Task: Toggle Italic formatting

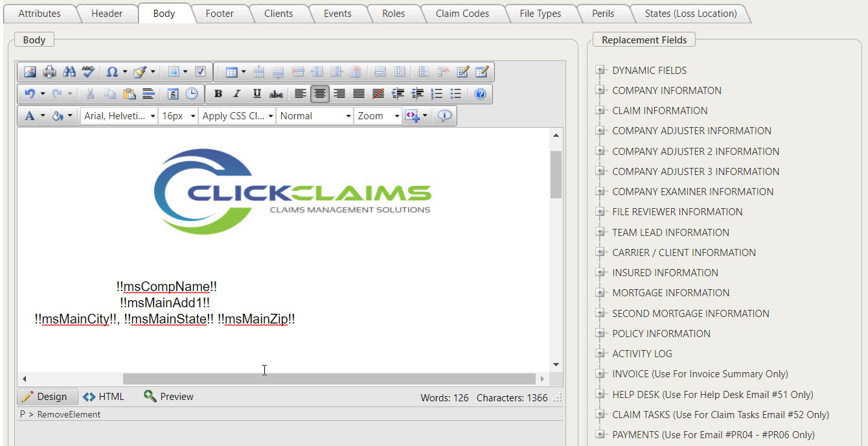Action: point(237,94)
